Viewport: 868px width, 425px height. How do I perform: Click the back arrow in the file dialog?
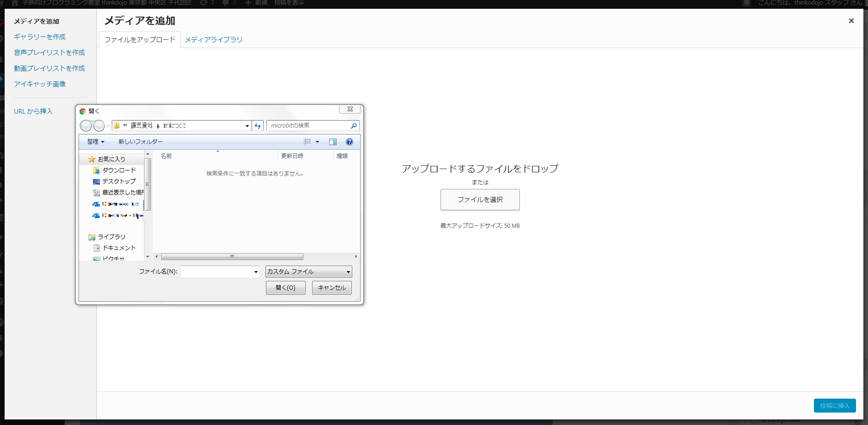(86, 126)
